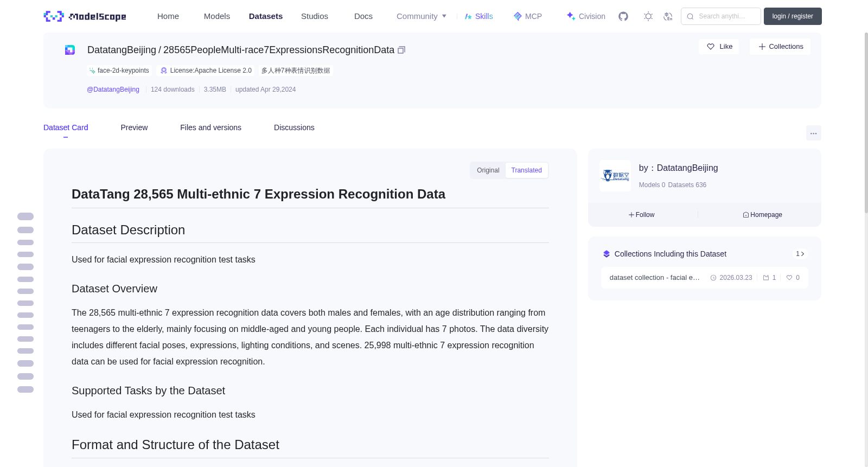Open publisher Homepage
The image size is (868, 467).
tap(762, 215)
